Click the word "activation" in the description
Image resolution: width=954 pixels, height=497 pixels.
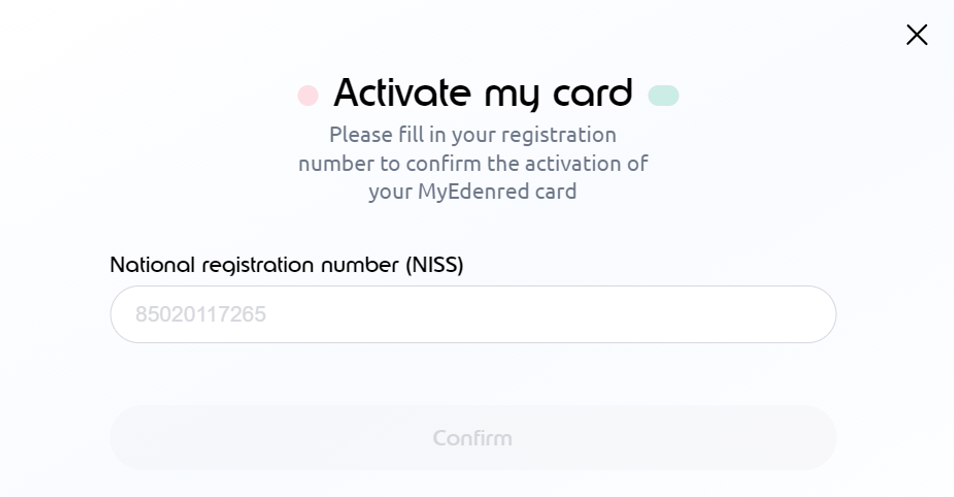(567, 163)
